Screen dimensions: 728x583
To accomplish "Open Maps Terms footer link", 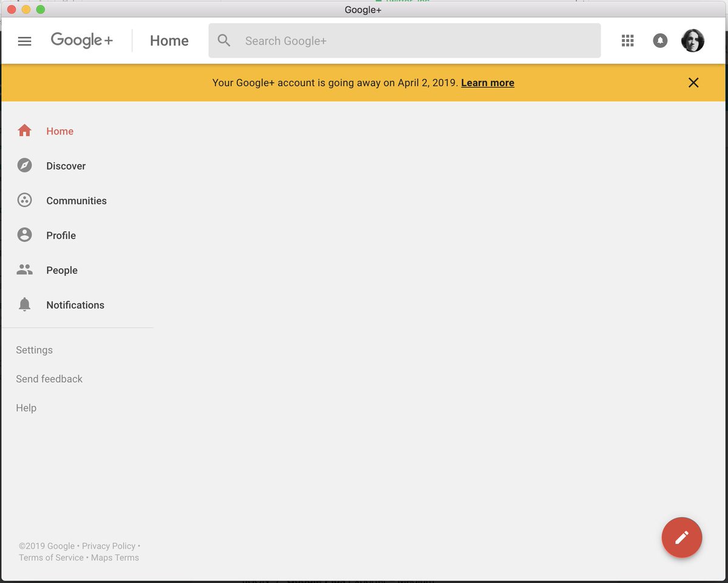I will click(115, 558).
